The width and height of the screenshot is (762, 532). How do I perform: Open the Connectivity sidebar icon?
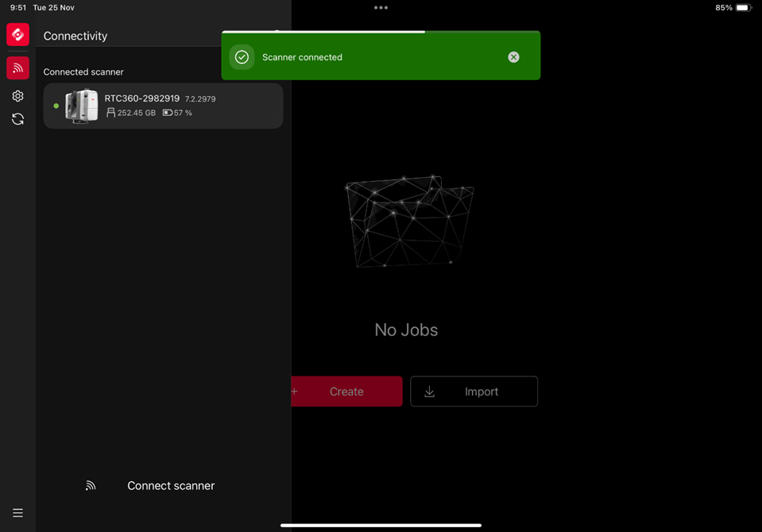(17, 68)
